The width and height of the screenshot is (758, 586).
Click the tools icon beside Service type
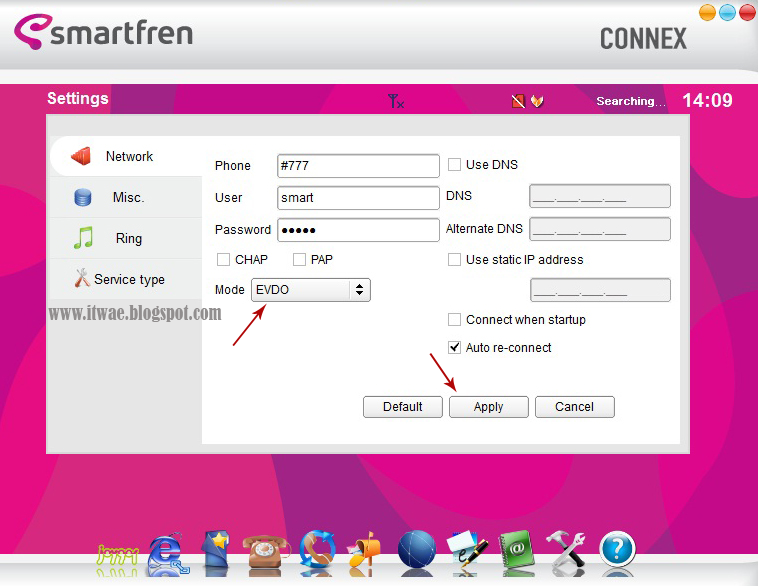pos(82,278)
